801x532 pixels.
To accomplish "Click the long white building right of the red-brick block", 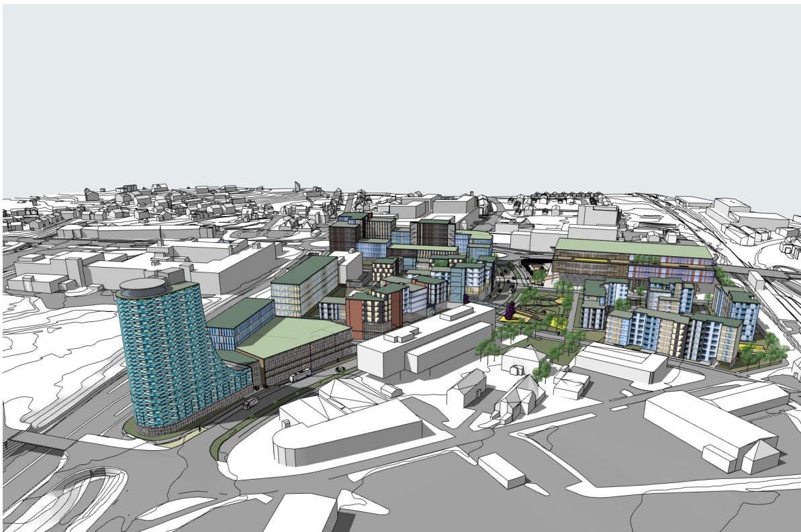I will (x=426, y=343).
